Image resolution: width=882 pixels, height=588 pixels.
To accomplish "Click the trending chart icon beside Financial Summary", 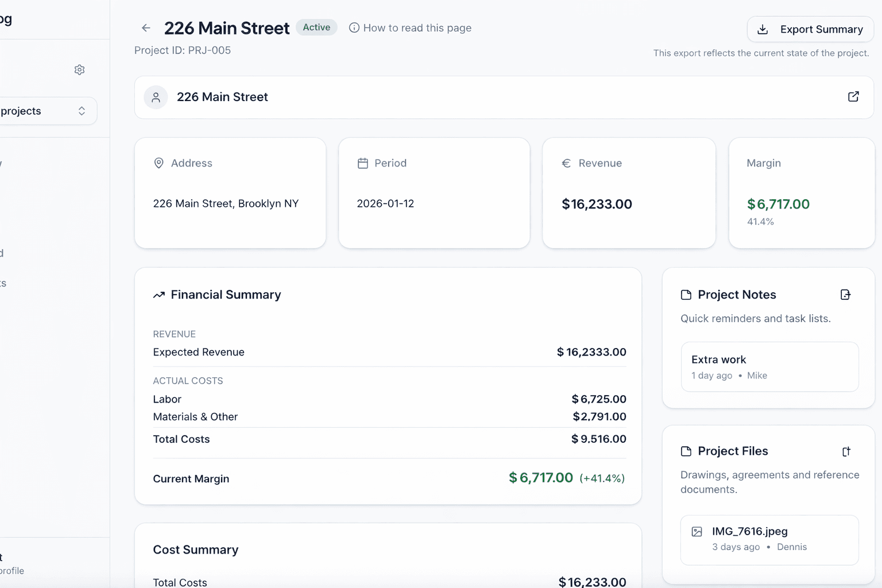I will (159, 294).
